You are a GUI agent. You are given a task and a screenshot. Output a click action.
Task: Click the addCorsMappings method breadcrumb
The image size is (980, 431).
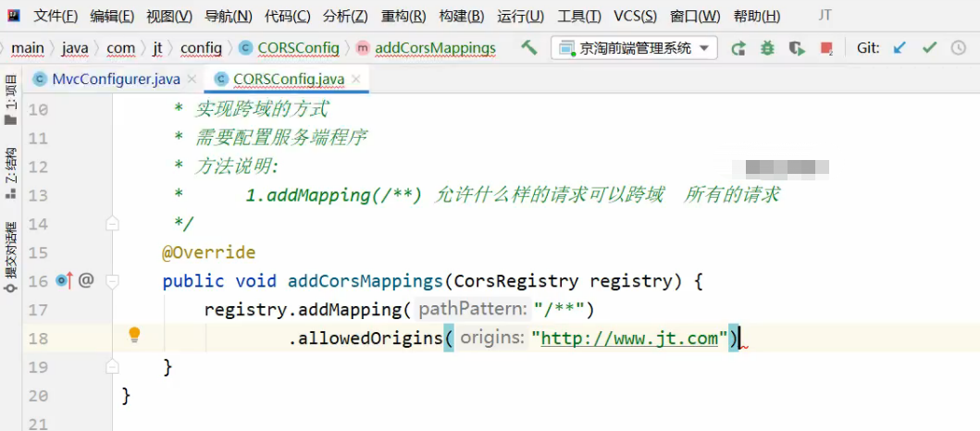pyautogui.click(x=427, y=48)
